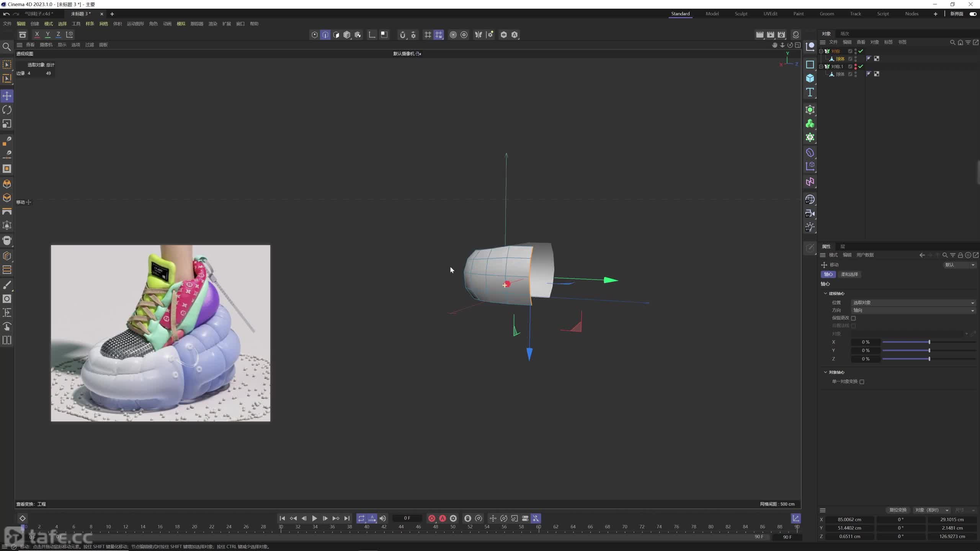Toggle workplane grid icon in toolbar
This screenshot has height=551, width=980.
[428, 35]
